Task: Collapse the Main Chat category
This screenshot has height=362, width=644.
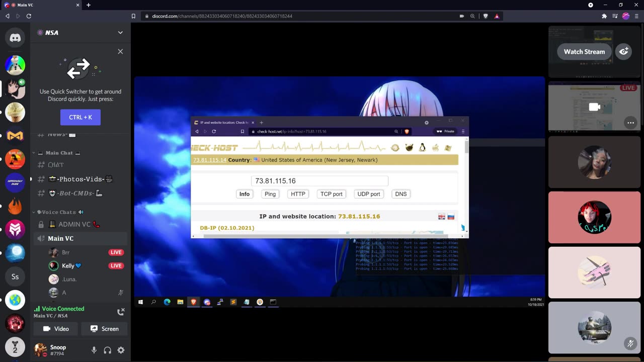Action: click(x=56, y=153)
